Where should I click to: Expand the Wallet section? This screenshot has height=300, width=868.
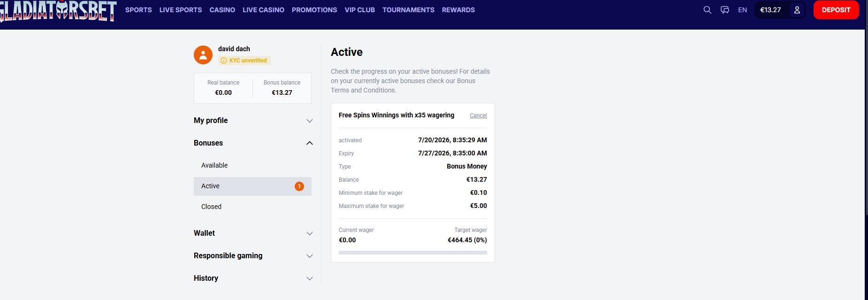[x=253, y=233]
